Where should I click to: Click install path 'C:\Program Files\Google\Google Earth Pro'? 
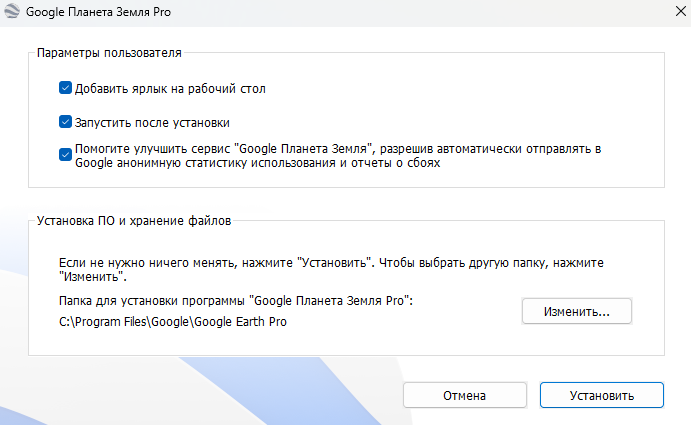pyautogui.click(x=173, y=322)
